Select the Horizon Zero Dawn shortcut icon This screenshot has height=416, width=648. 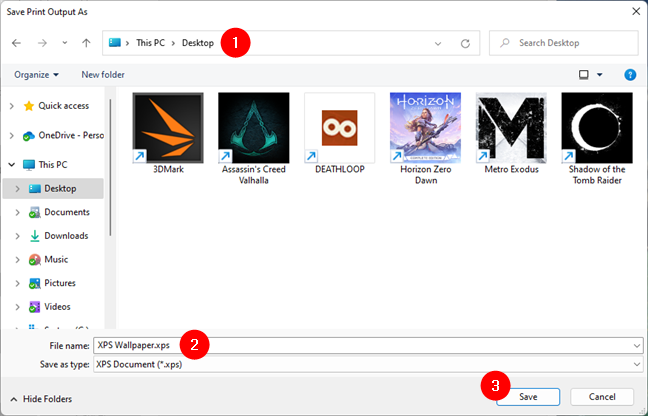[x=425, y=128]
